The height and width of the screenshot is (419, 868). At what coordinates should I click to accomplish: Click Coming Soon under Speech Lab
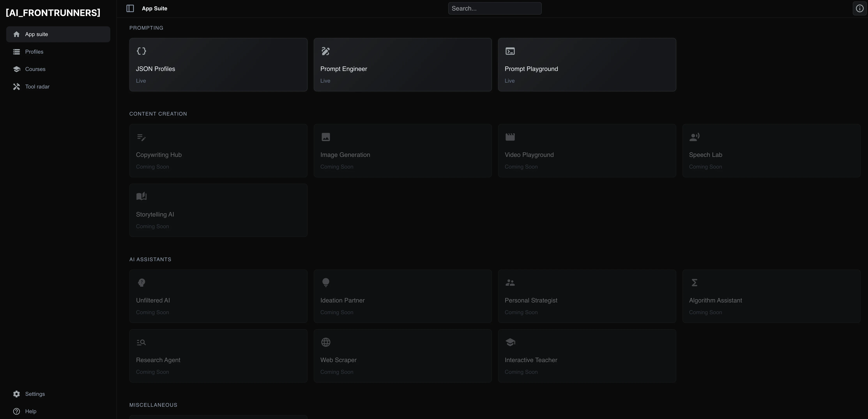705,167
